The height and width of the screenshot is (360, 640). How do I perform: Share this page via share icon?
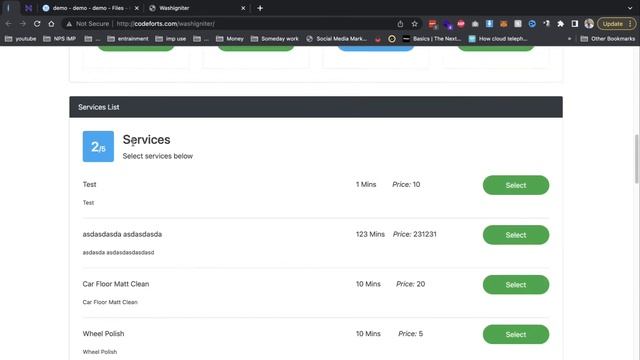tap(400, 24)
